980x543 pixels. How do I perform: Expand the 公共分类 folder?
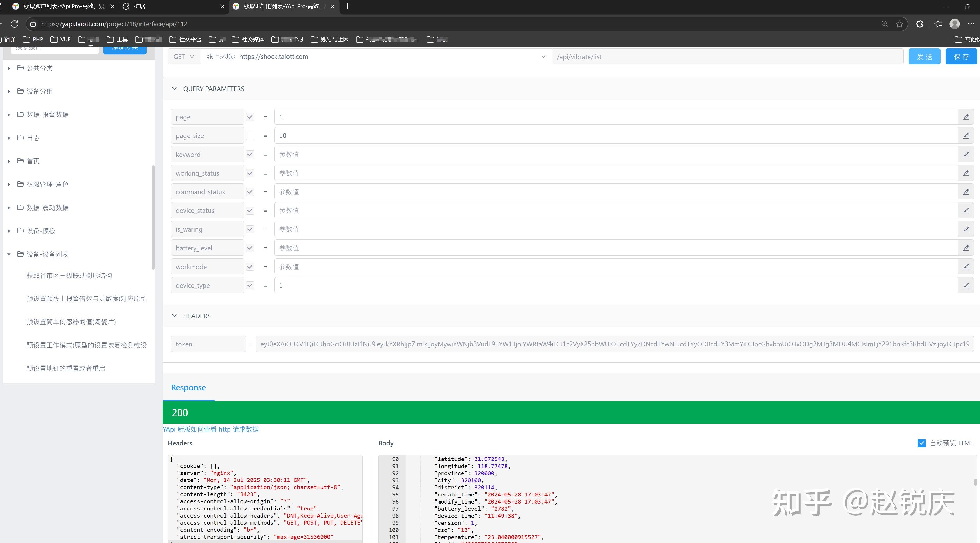pyautogui.click(x=9, y=68)
